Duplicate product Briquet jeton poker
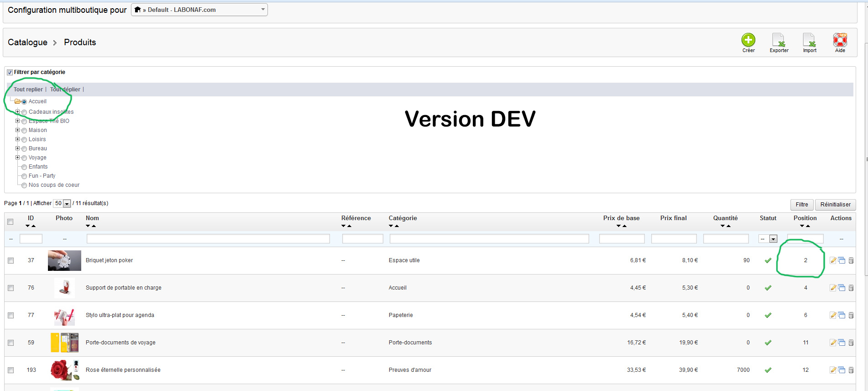The image size is (868, 391). (x=842, y=260)
